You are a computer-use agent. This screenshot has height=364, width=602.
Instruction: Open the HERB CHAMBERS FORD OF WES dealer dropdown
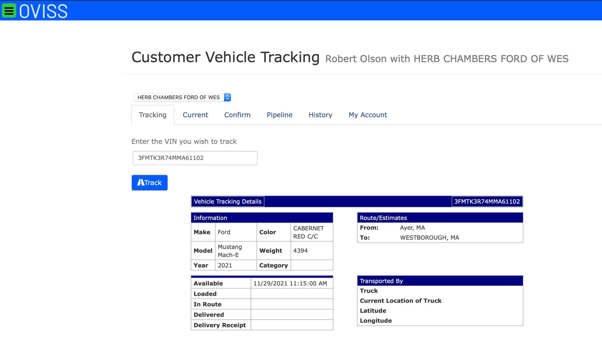tap(182, 97)
